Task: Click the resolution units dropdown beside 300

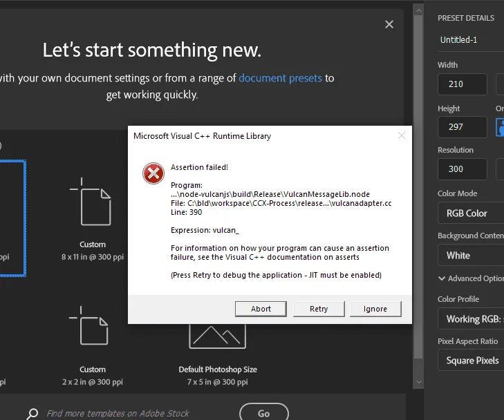Action: [500, 169]
